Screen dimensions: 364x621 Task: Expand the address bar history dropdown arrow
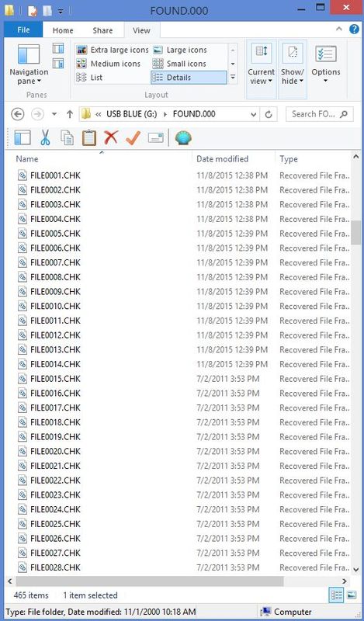point(254,114)
